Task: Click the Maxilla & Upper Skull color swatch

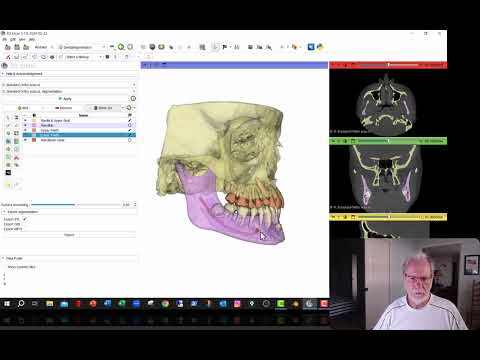Action: coord(34,120)
